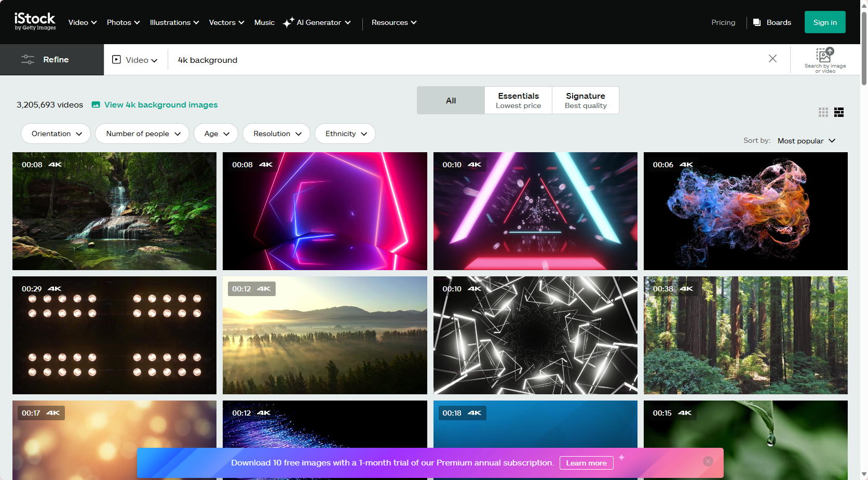
Task: Open the Resources dropdown menu
Action: point(394,22)
